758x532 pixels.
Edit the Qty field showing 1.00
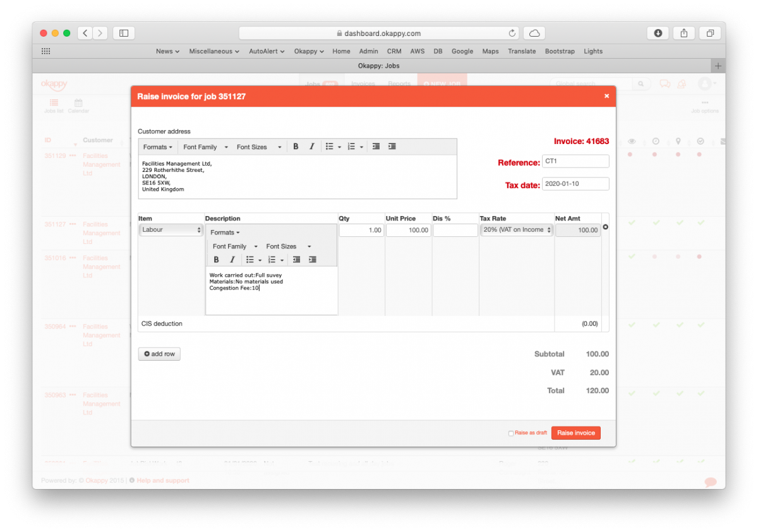coord(361,231)
